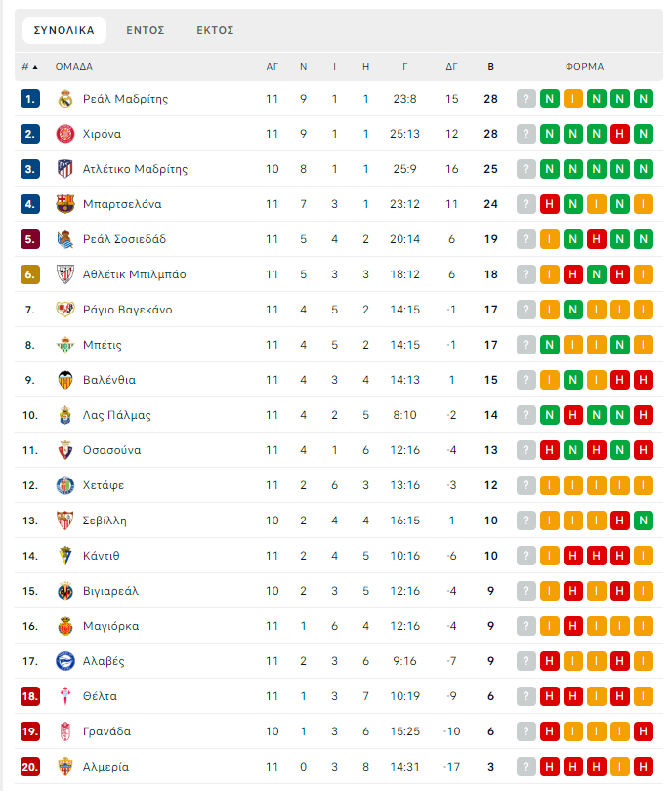The width and height of the screenshot is (672, 792).
Task: Switch to the ΕΚΤΟΣ tab
Action: (x=215, y=30)
